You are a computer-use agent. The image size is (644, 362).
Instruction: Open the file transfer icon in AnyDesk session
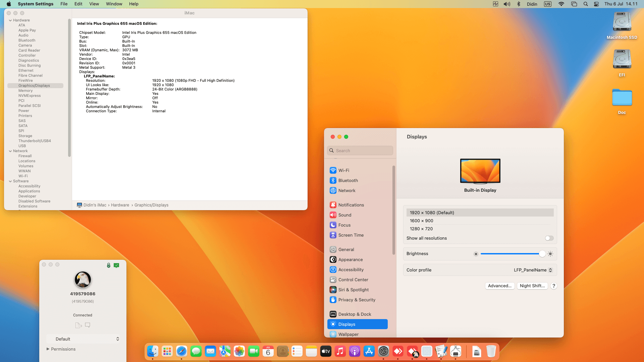[x=78, y=325]
